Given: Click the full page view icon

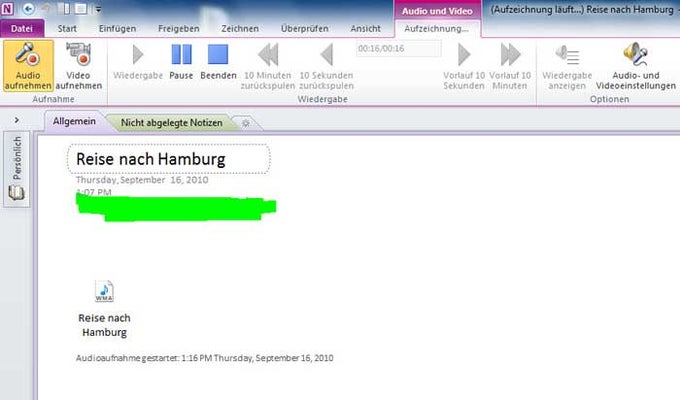Looking at the screenshot, I should [x=81, y=8].
